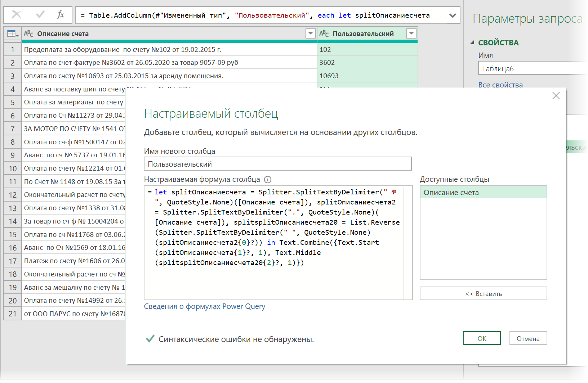The image size is (588, 383).
Task: Click the cell starting 'ЗА МОТОР ПО СЧЕТУ'
Action: [x=74, y=129]
